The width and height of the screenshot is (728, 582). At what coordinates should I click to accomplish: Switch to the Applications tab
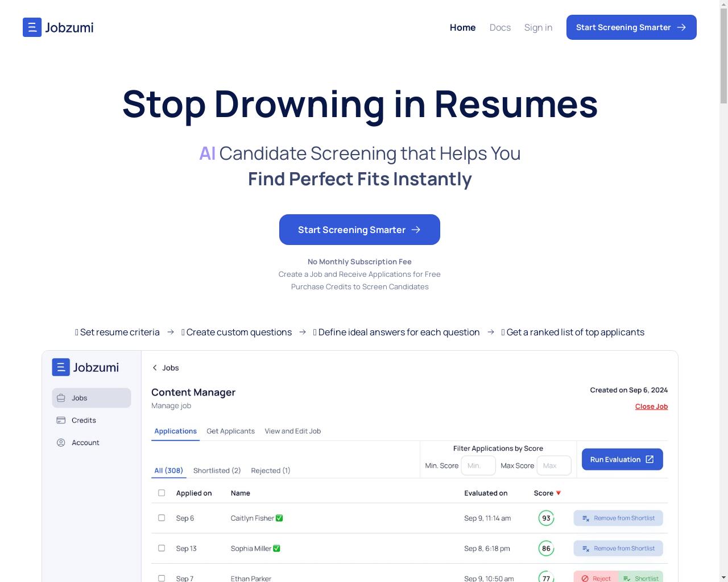click(175, 431)
